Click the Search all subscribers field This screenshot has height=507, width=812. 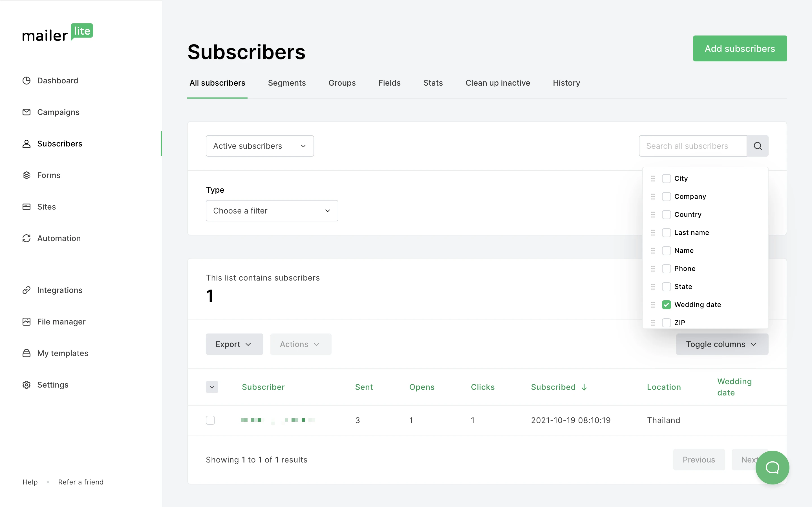[x=692, y=146]
